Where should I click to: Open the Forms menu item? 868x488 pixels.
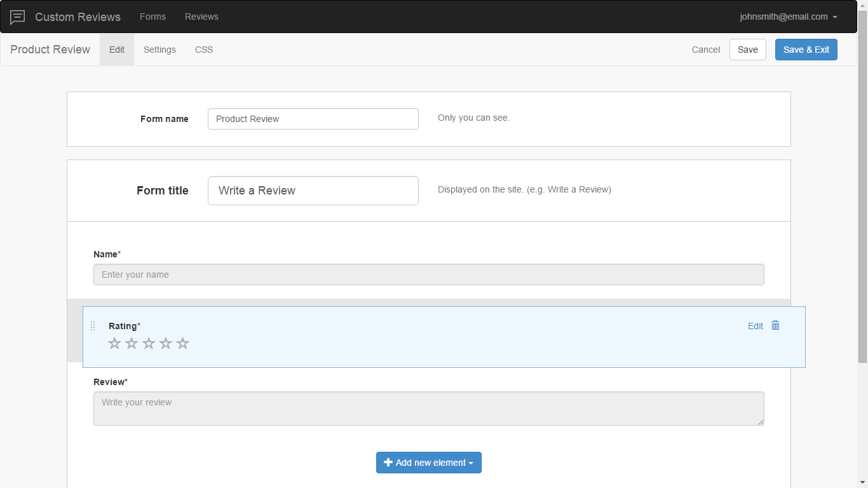point(153,17)
